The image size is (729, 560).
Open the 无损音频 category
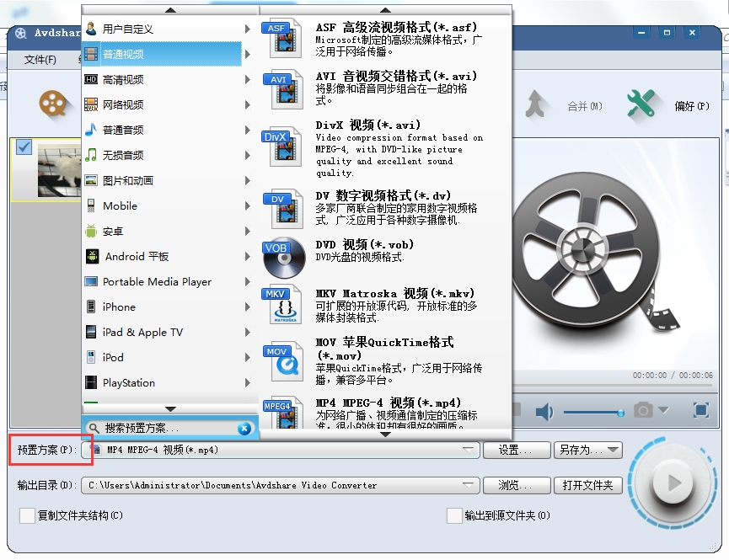(162, 155)
